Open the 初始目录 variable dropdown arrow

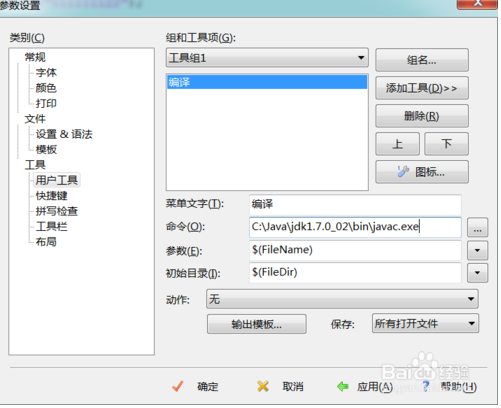477,273
